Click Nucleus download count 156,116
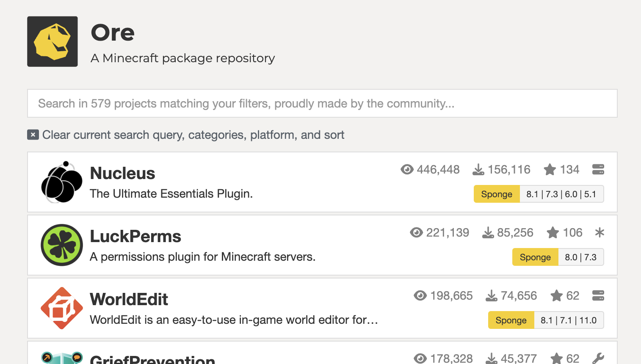This screenshot has height=364, width=641. click(509, 170)
